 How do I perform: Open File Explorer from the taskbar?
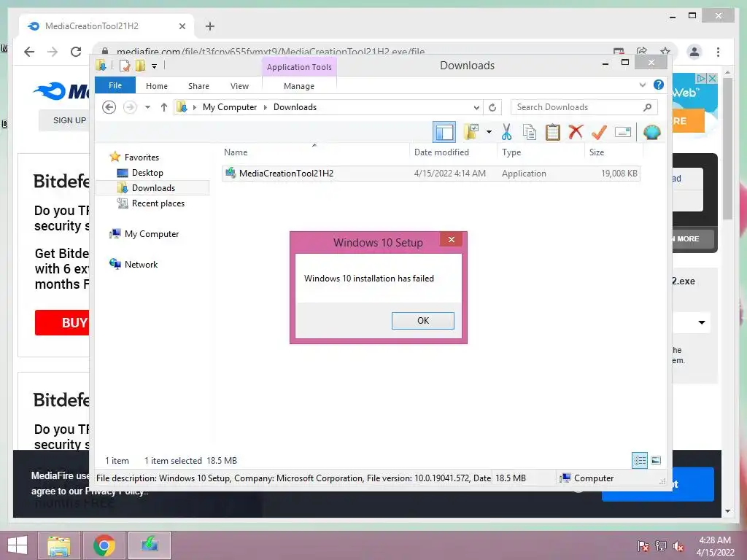[58, 545]
